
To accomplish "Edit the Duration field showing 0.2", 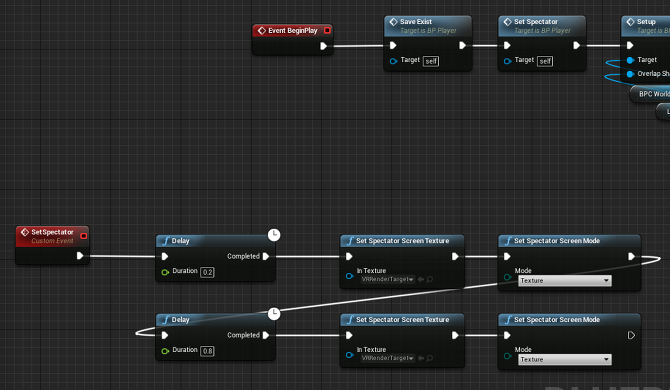I will pos(207,272).
